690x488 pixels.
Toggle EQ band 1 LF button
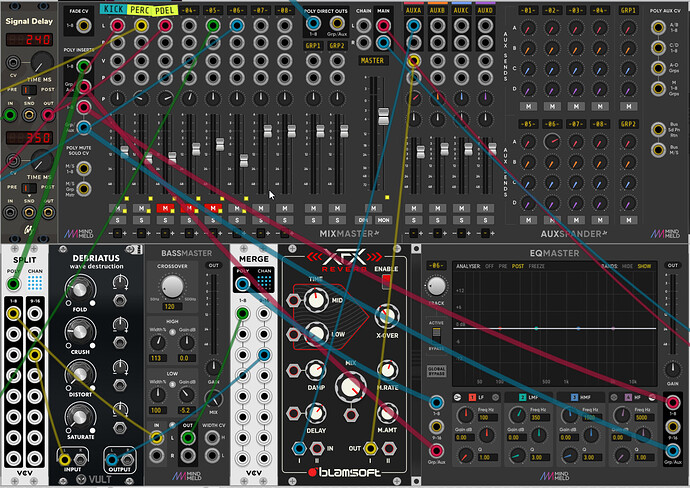tap(472, 397)
